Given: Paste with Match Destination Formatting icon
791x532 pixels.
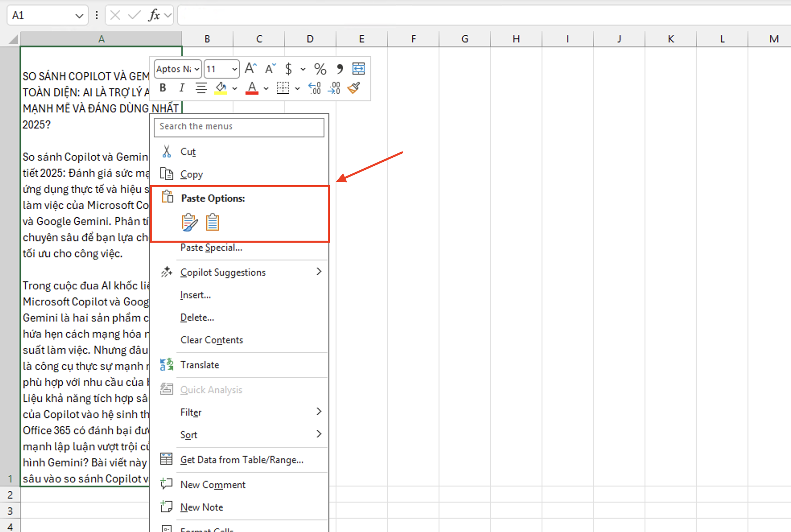Looking at the screenshot, I should [x=212, y=222].
